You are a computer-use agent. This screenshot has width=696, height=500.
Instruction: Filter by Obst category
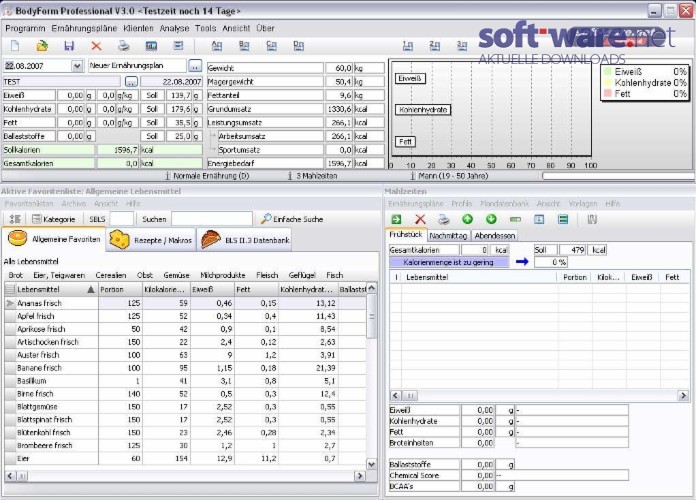point(145,275)
